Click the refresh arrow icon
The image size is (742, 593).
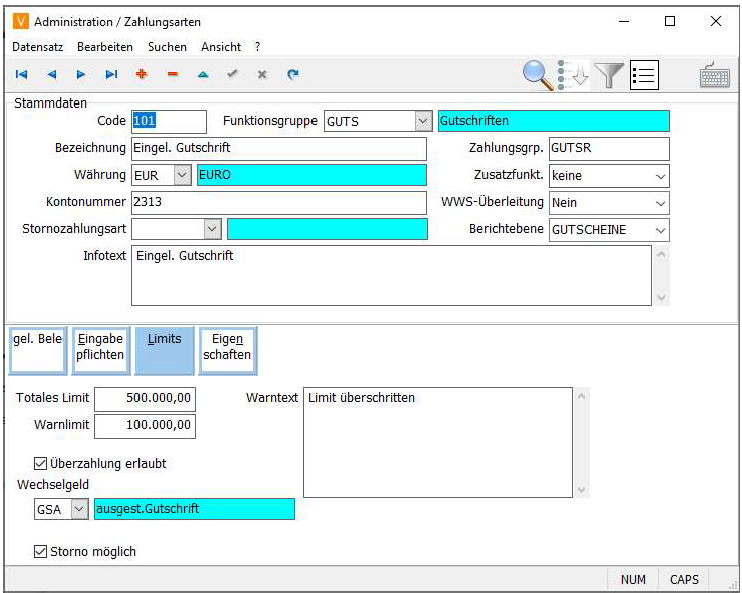coord(292,74)
